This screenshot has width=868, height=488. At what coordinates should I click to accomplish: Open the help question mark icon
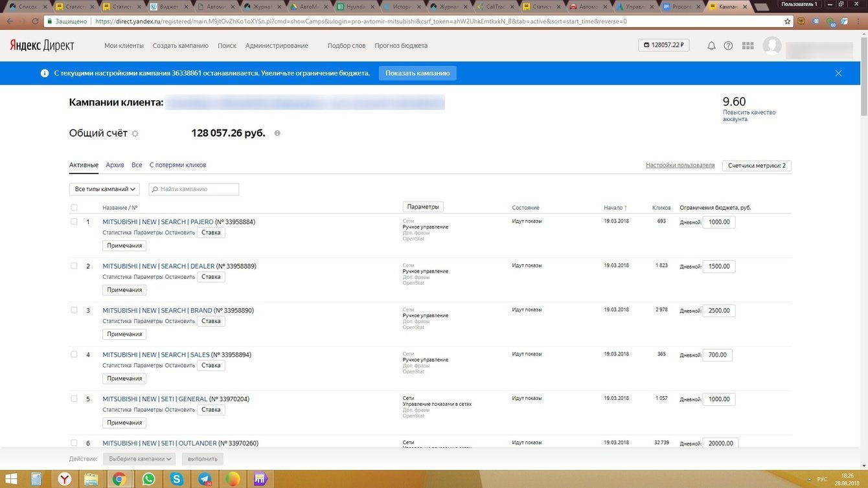pos(728,46)
